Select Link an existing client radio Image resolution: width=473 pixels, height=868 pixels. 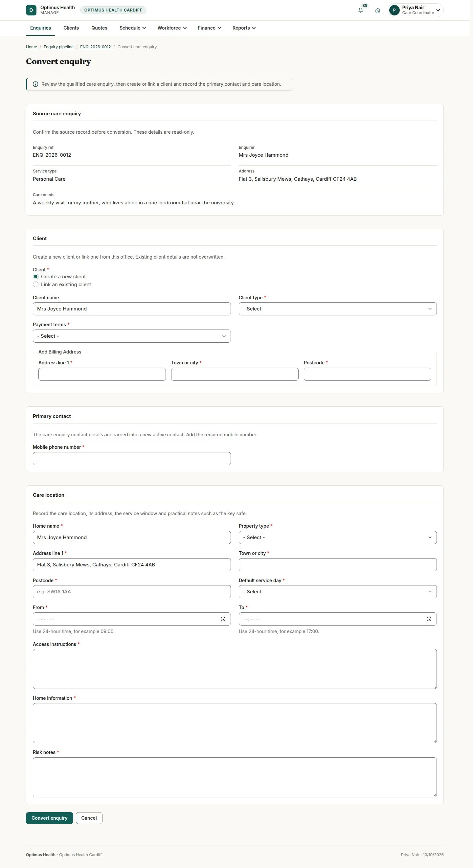[x=36, y=285]
